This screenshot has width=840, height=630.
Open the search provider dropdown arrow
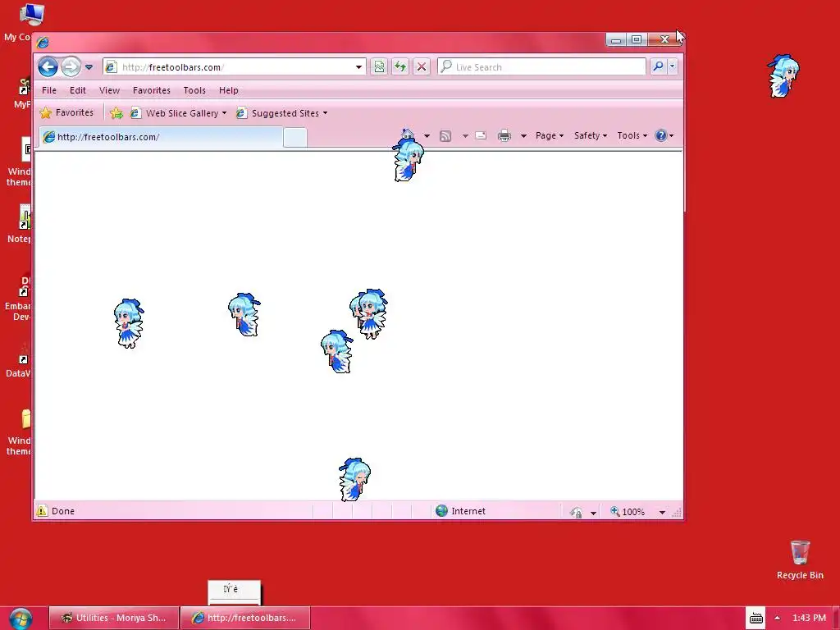(x=673, y=66)
